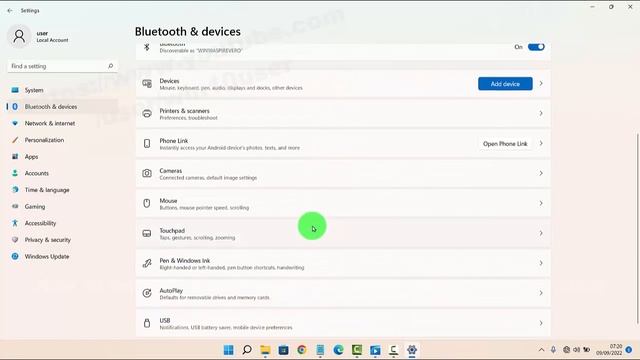640x360 pixels.
Task: Open Personalization settings
Action: pos(61,140)
